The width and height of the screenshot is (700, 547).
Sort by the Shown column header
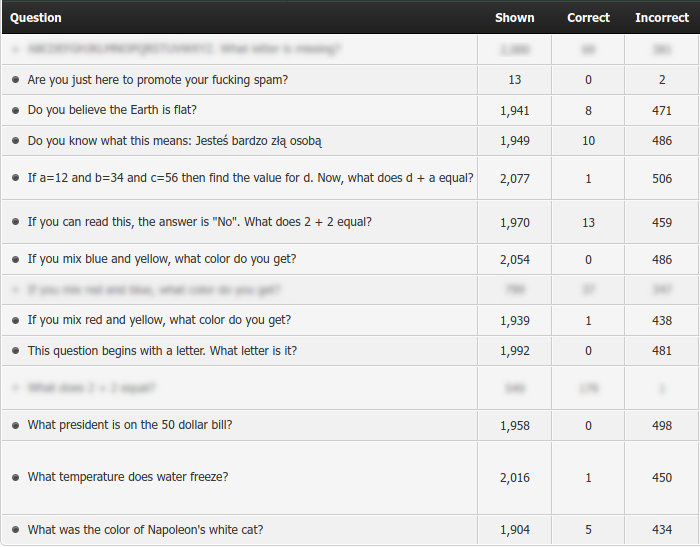[514, 17]
